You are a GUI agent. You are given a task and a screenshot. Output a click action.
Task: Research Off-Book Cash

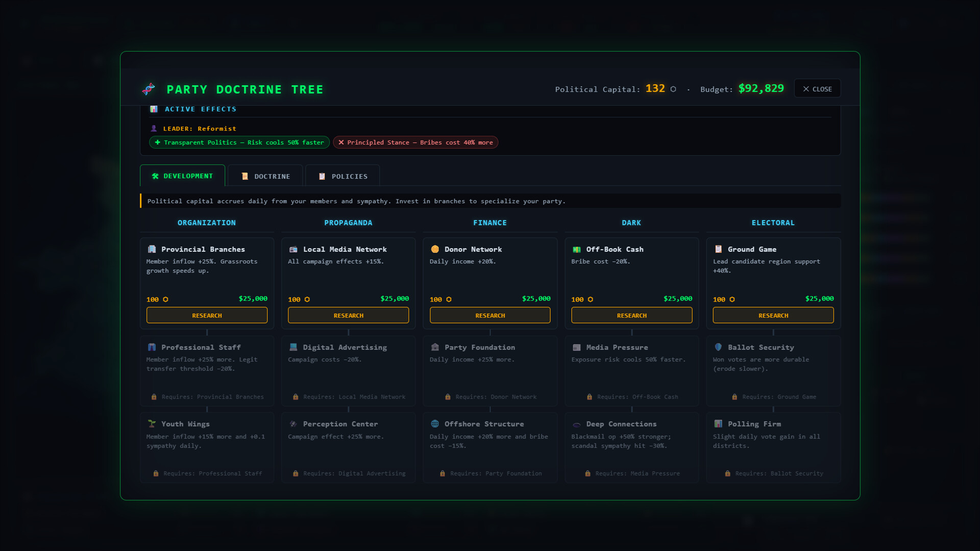coord(632,315)
